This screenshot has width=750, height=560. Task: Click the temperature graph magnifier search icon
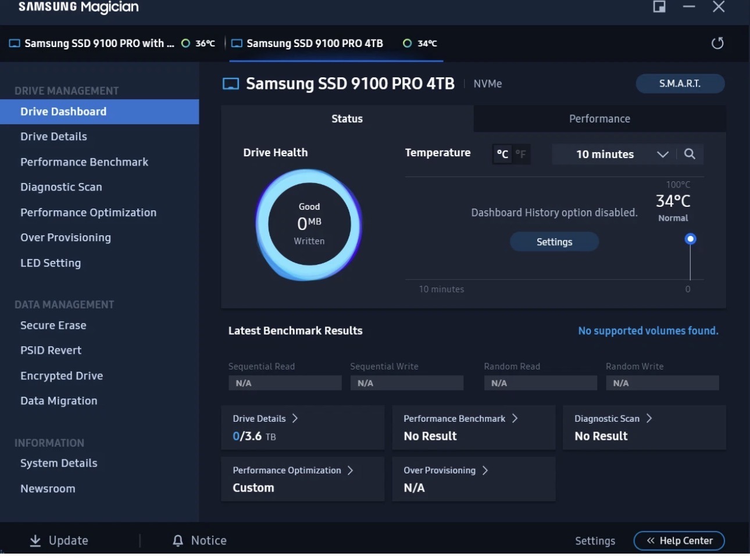pos(690,154)
